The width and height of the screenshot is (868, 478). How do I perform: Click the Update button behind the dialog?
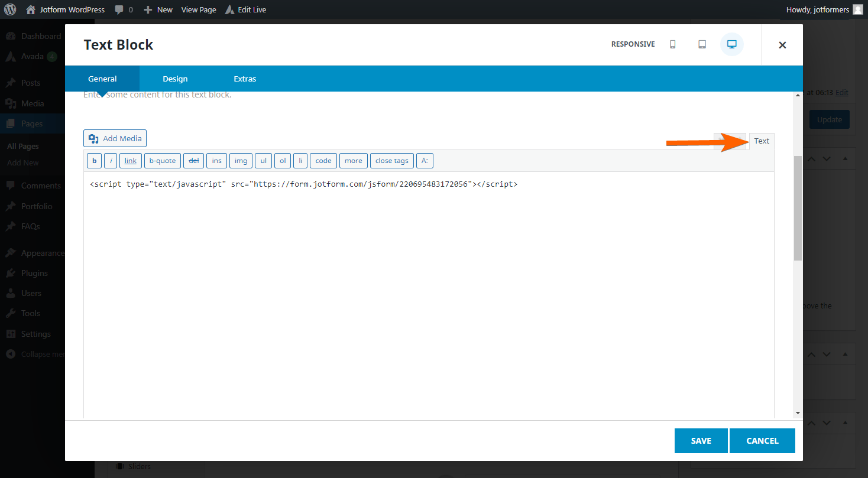click(829, 119)
